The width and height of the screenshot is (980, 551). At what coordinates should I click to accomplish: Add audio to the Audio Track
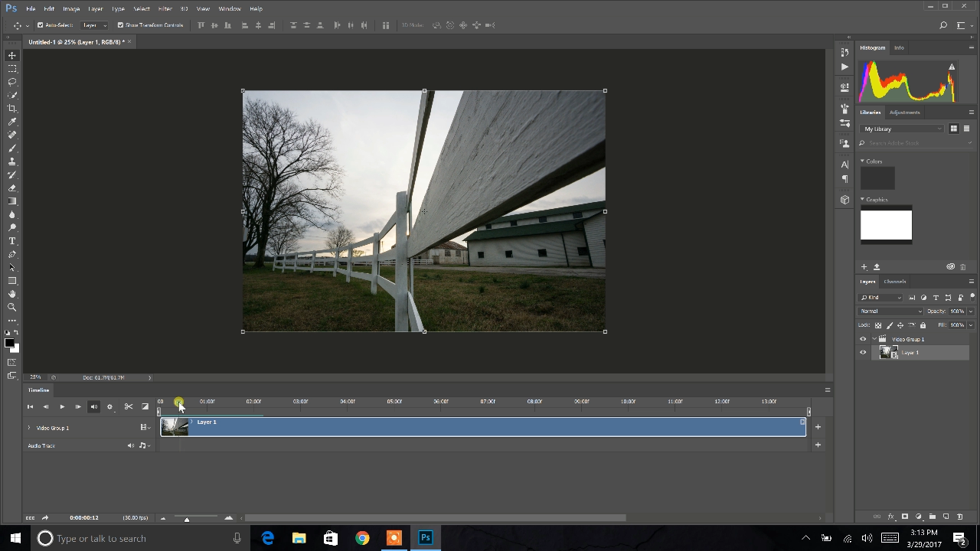pos(818,445)
